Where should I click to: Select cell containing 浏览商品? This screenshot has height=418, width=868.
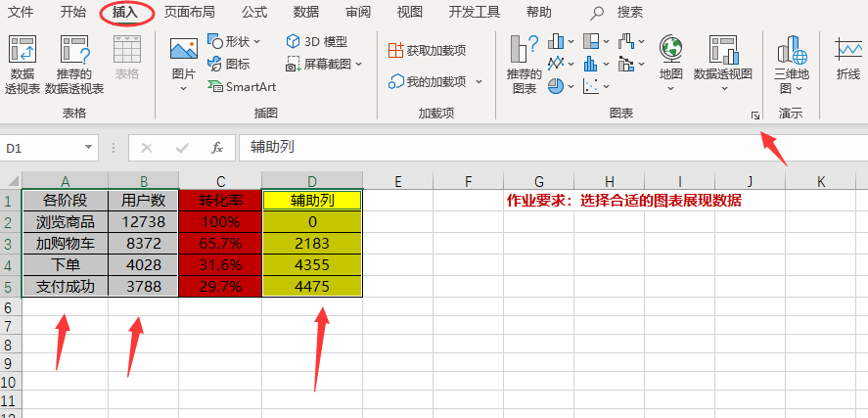tap(66, 222)
